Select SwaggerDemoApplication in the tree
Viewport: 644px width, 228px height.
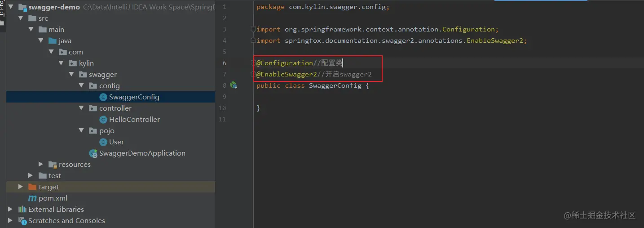142,153
